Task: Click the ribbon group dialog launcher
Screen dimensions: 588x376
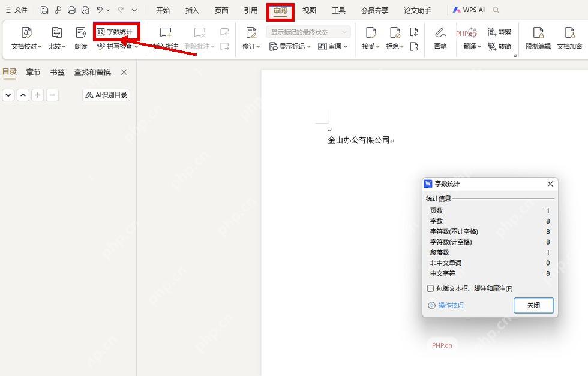Action: (515, 56)
